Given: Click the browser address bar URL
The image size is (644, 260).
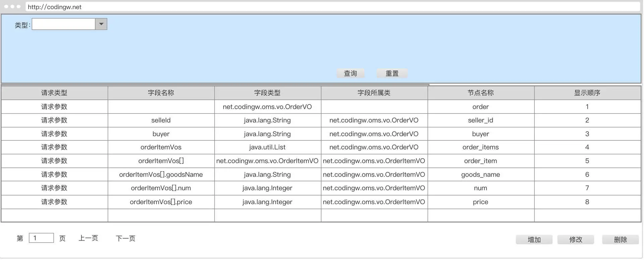Looking at the screenshot, I should point(55,7).
